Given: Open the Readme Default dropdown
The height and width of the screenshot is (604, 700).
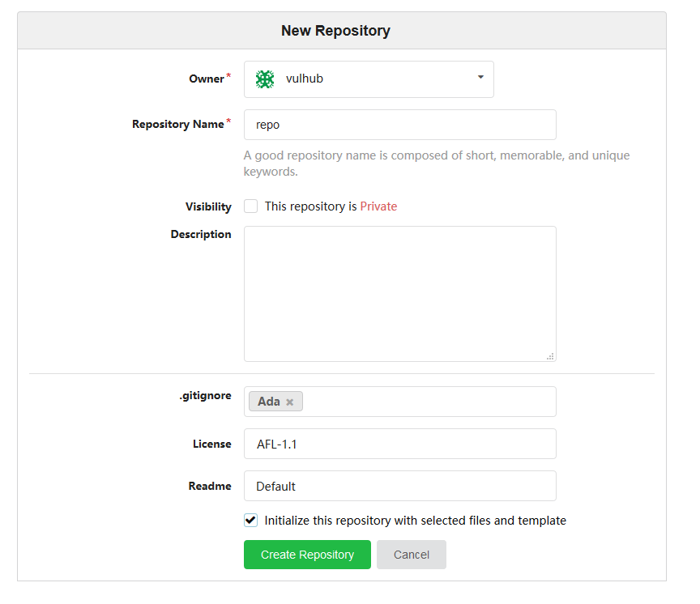Looking at the screenshot, I should coord(400,486).
